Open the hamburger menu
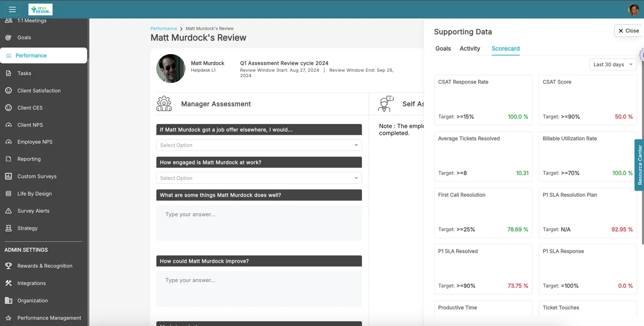Screen dimensions: 644x326 12,9
